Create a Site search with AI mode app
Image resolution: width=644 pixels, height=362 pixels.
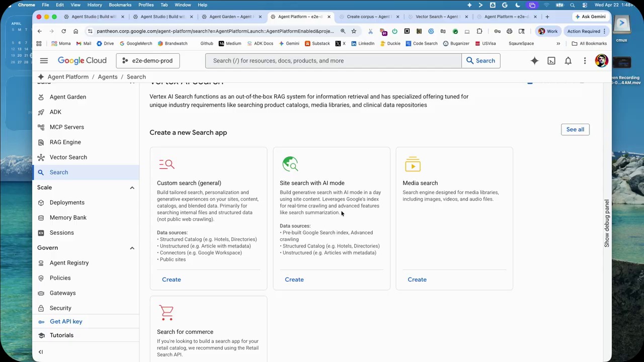coord(294,280)
